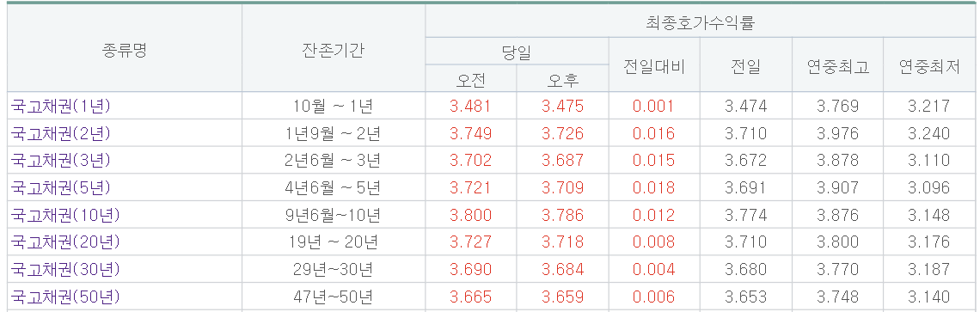
Task: Click yearly low value 3.096
Action: point(928,187)
